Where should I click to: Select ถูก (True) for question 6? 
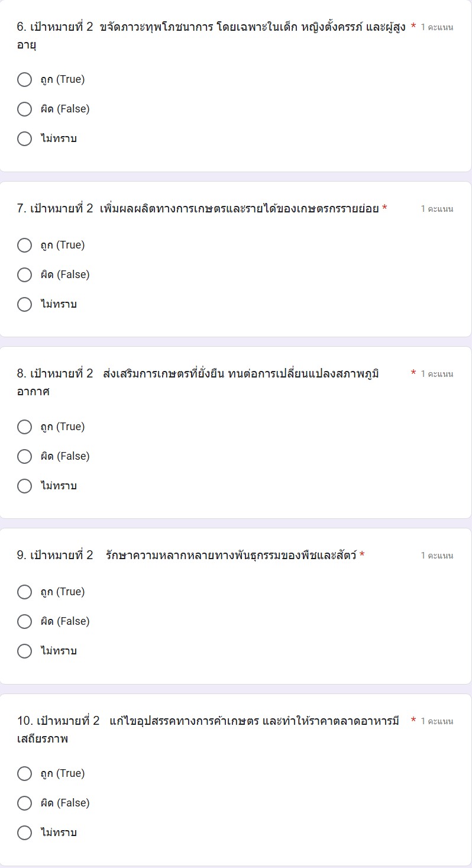point(25,79)
